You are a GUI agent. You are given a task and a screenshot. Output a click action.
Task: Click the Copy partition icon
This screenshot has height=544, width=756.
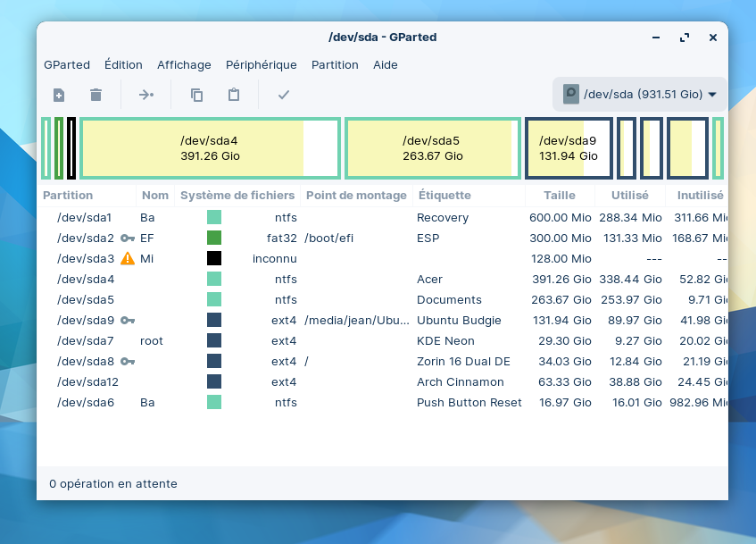coord(197,95)
